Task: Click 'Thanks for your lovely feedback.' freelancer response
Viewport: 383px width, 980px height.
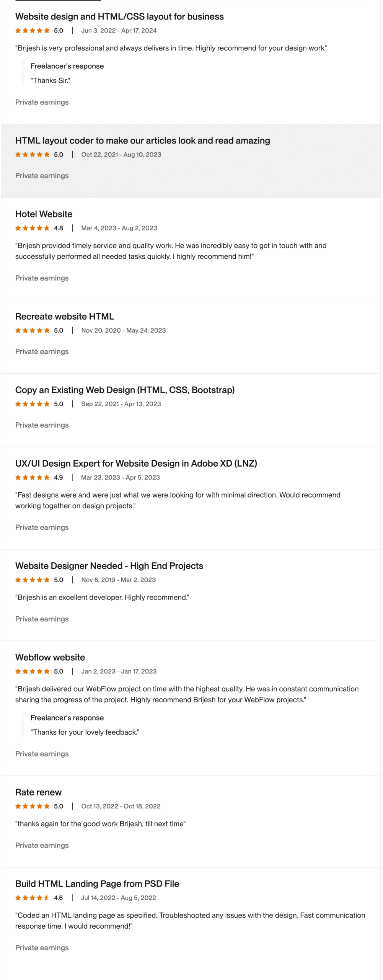Action: [85, 732]
